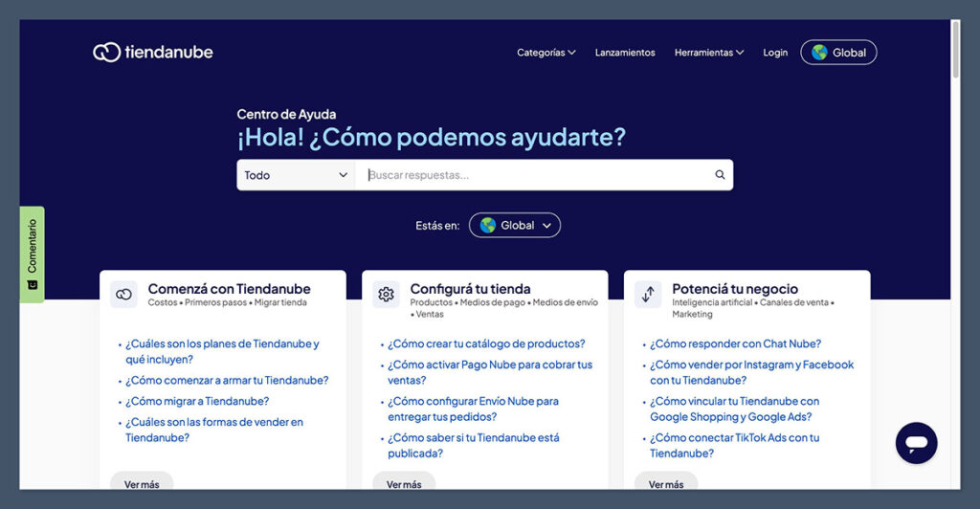Viewport: 980px width, 509px height.
Task: Open ¿Cuáles son los planes de Tiendanube?
Action: (222, 352)
